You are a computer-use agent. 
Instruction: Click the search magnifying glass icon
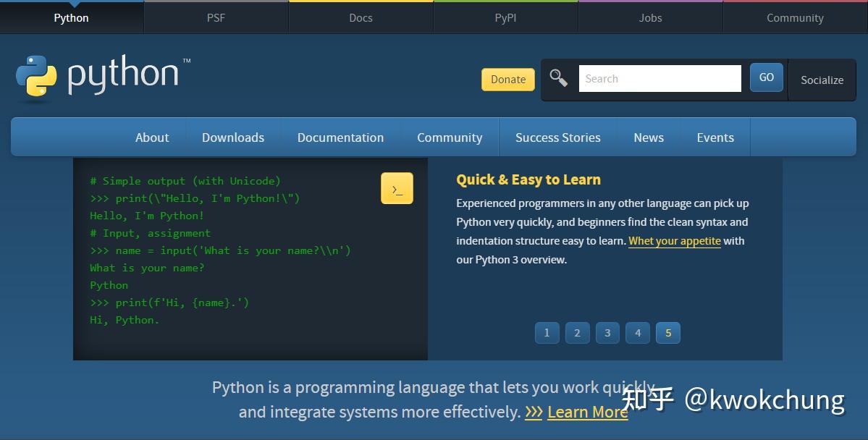[x=558, y=77]
